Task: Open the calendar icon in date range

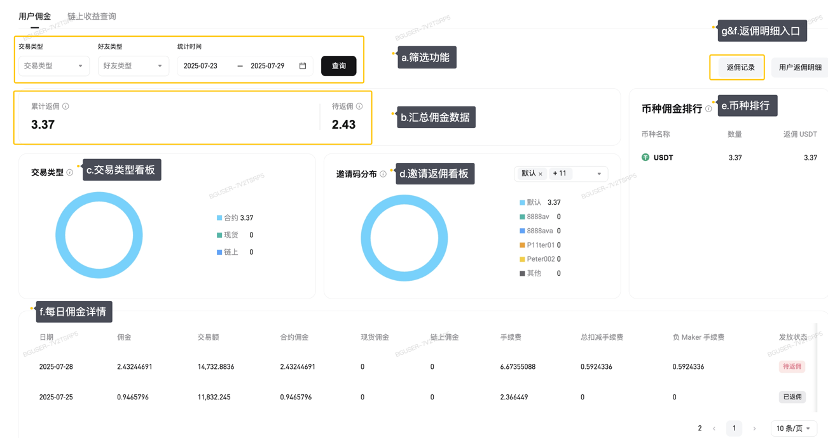Action: coord(303,66)
